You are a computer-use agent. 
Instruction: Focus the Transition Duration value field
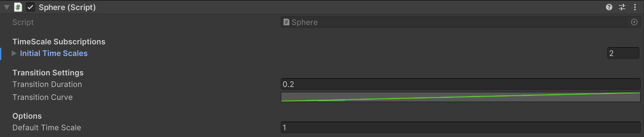pos(460,84)
